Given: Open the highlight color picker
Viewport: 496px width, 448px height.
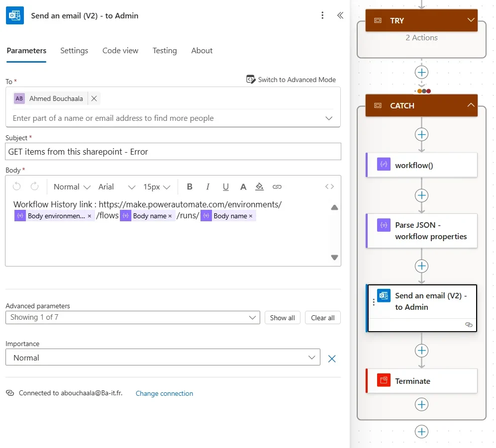Looking at the screenshot, I should (259, 186).
